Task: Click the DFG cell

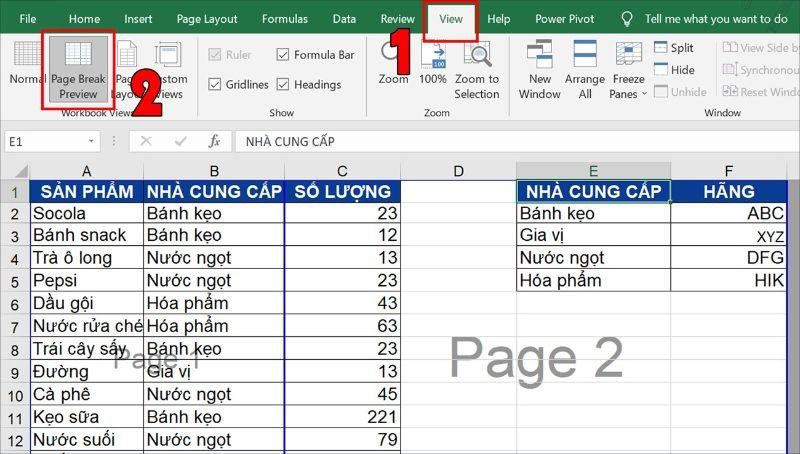Action: tap(729, 258)
